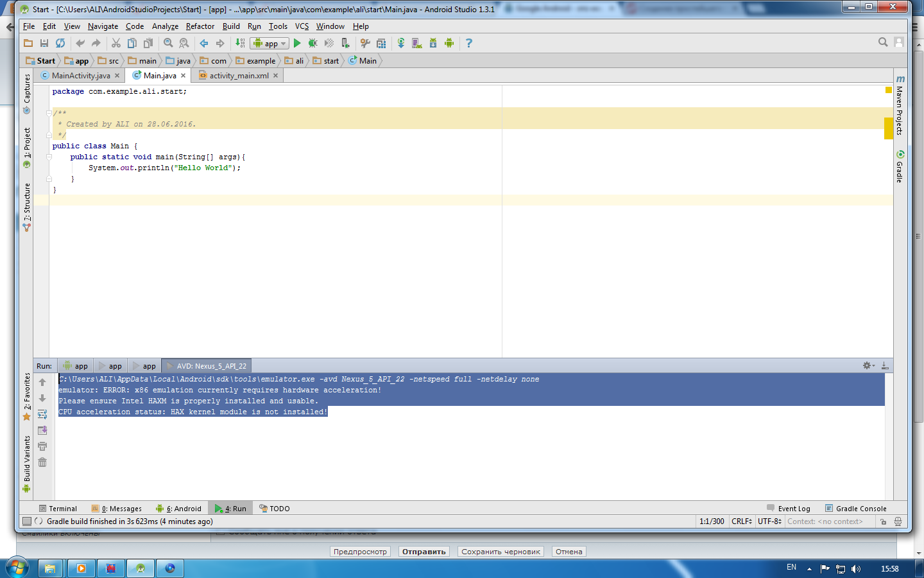The image size is (924, 578).
Task: Click Сохранить черновик in the background window
Action: 501,552
